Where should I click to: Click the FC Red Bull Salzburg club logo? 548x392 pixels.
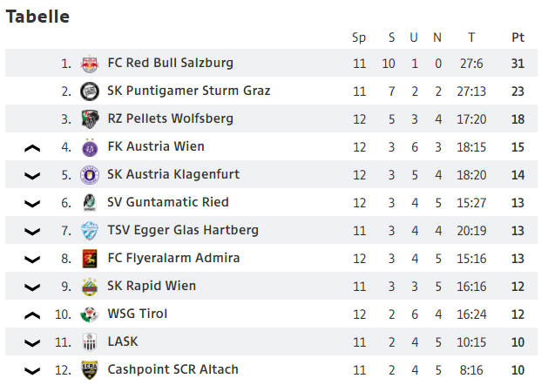click(x=90, y=64)
